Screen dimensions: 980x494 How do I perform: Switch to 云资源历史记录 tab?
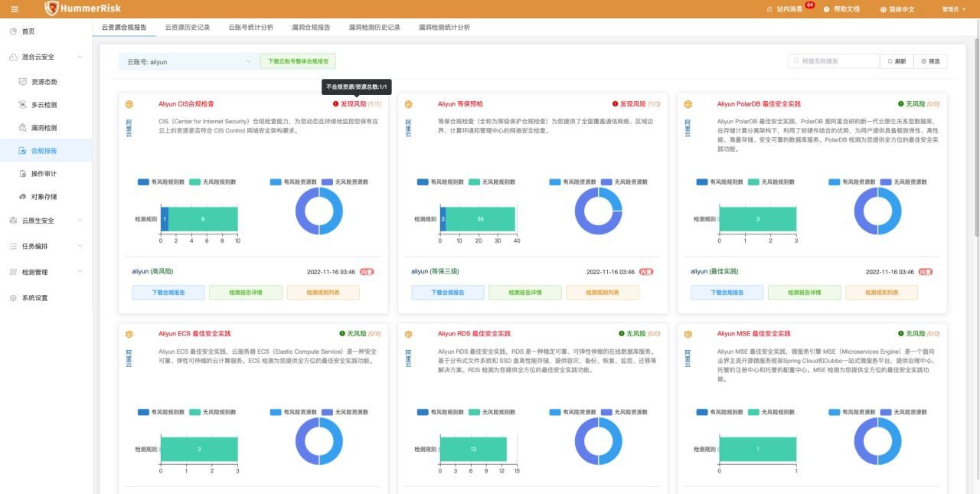point(188,27)
